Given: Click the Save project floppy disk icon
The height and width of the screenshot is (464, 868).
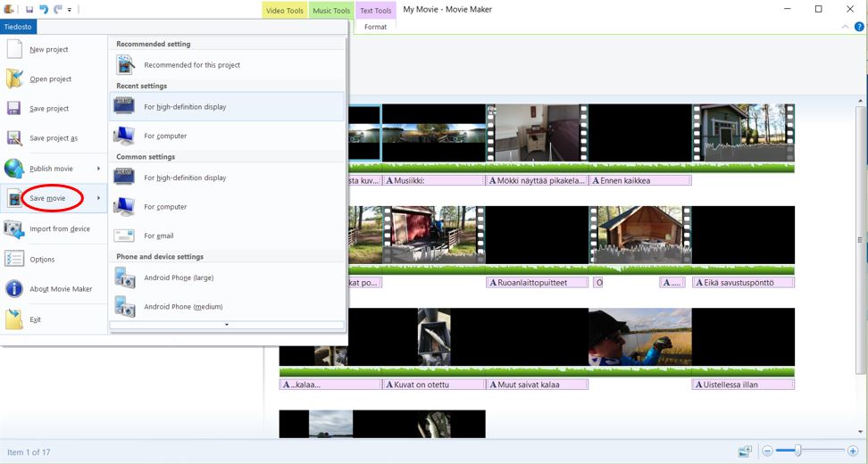Looking at the screenshot, I should (14, 109).
